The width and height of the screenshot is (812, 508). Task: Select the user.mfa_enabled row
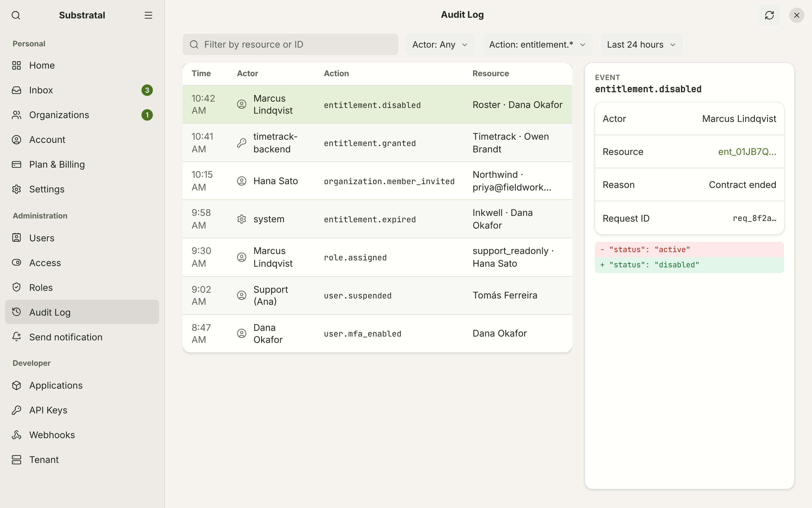(377, 334)
